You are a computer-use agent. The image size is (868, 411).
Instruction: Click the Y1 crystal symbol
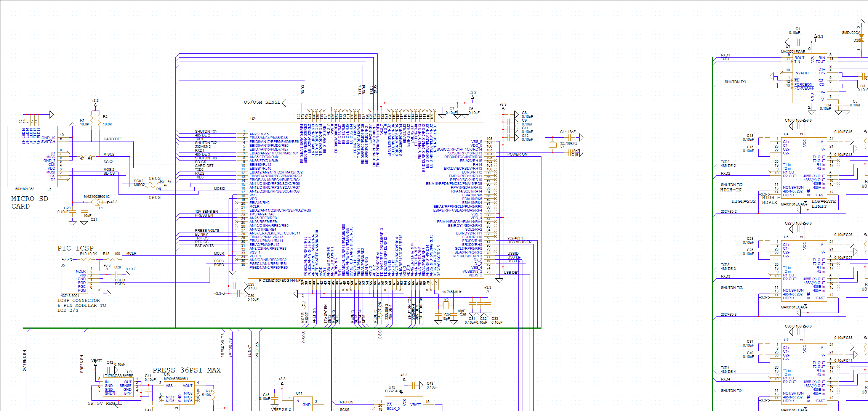(553, 145)
